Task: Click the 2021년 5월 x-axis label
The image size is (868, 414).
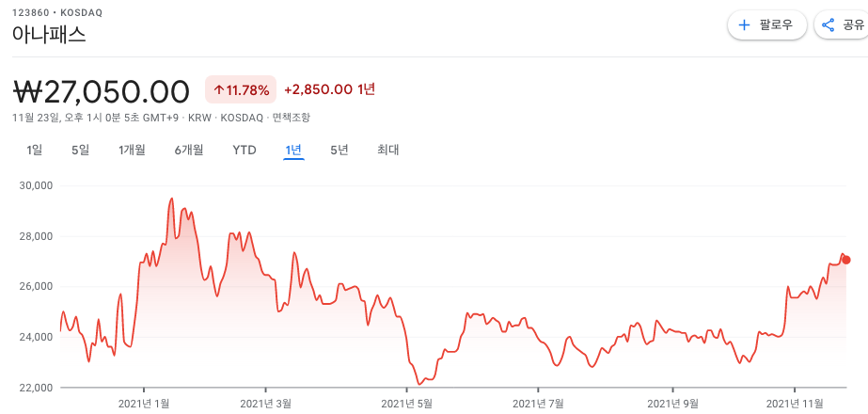Action: point(407,404)
